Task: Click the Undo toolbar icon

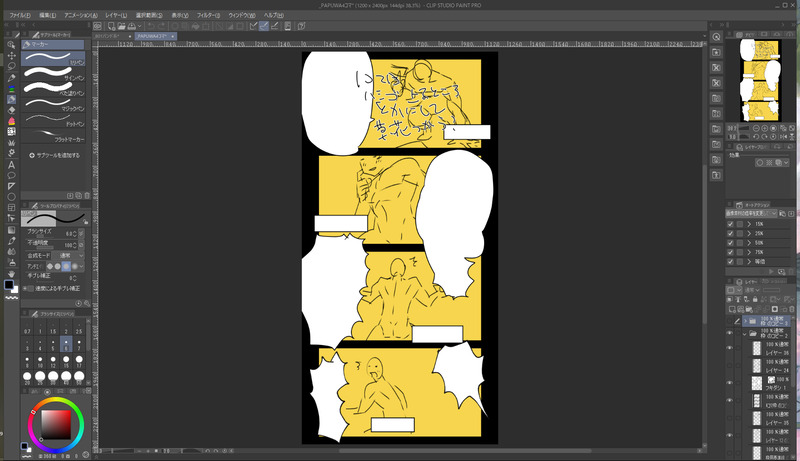Action: 151,26
